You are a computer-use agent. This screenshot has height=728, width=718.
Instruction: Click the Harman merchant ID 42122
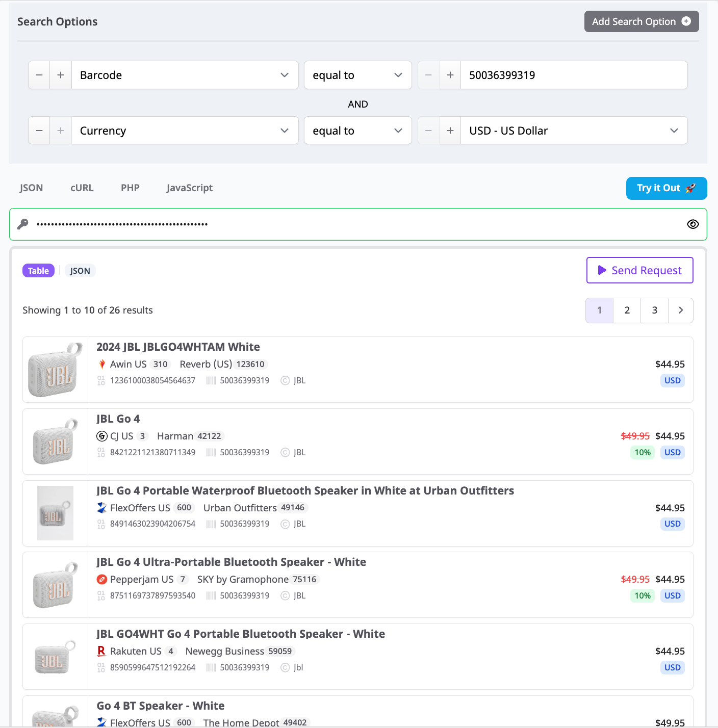pyautogui.click(x=209, y=436)
